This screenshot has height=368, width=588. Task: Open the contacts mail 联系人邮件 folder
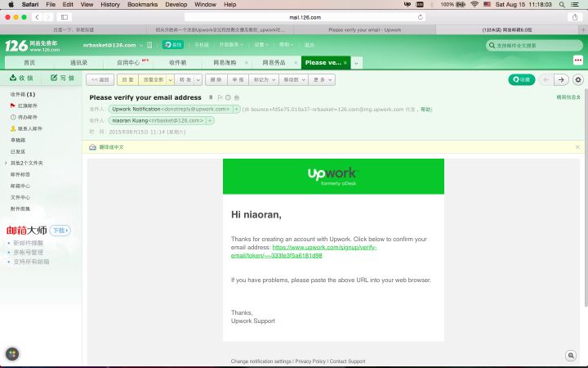[x=26, y=128]
